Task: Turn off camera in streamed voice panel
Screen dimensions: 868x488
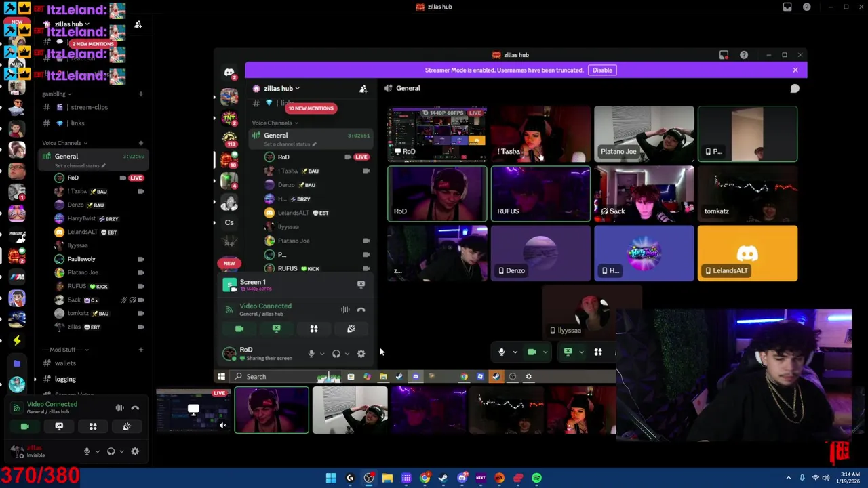Action: [239, 329]
